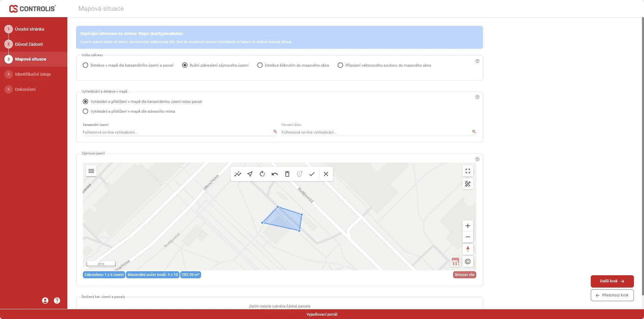Open the map hamburger menu
This screenshot has width=644, height=319.
click(x=91, y=171)
